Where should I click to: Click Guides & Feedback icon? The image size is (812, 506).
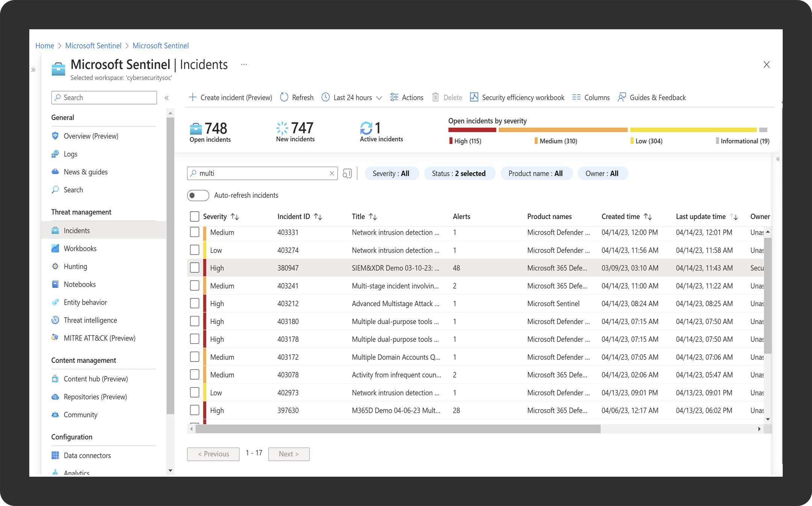coord(622,98)
